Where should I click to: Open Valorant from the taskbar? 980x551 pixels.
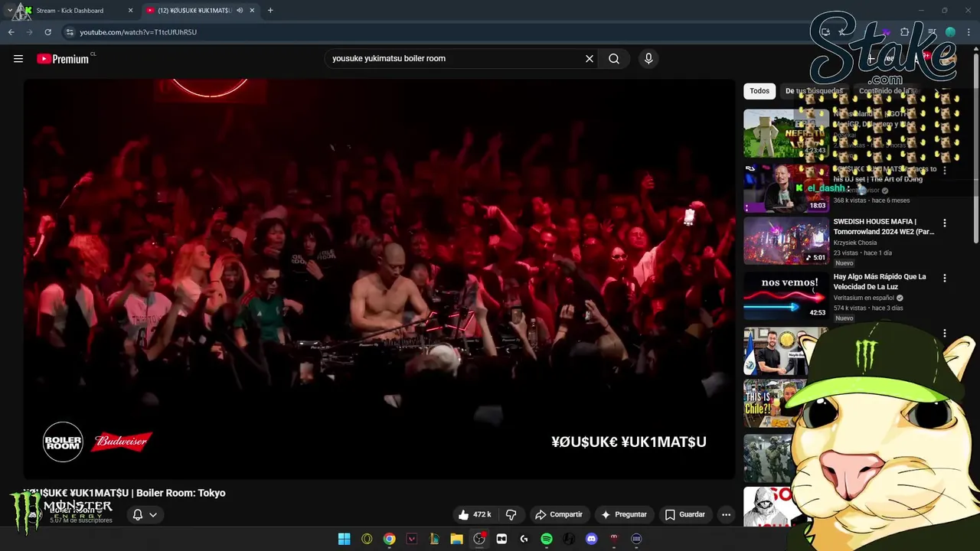[412, 540]
